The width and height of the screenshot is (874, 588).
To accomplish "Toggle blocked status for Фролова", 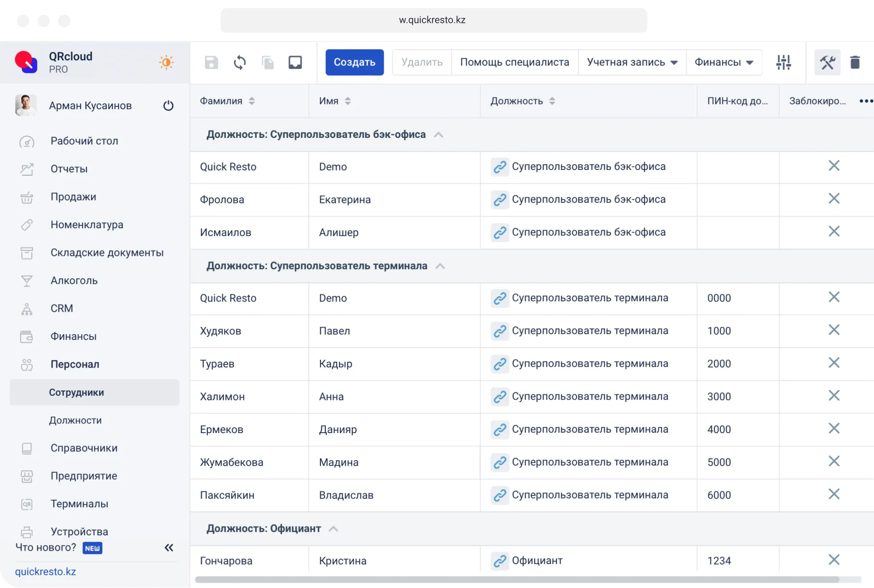I will click(x=834, y=199).
